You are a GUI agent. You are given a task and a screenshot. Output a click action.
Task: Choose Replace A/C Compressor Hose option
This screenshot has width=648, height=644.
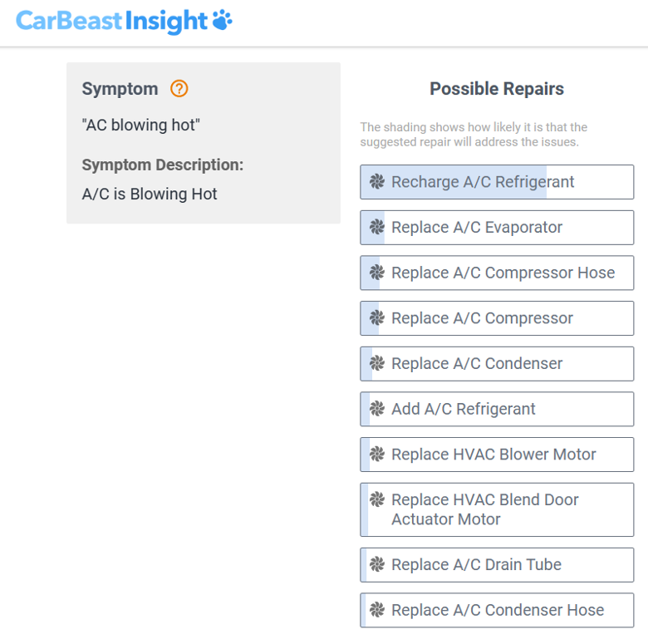click(x=497, y=273)
